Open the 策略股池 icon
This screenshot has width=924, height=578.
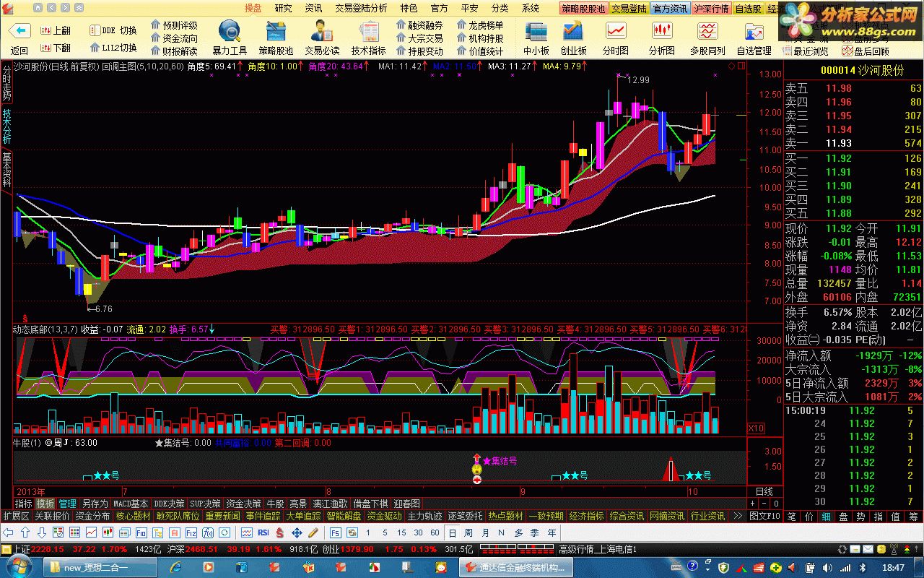click(276, 31)
